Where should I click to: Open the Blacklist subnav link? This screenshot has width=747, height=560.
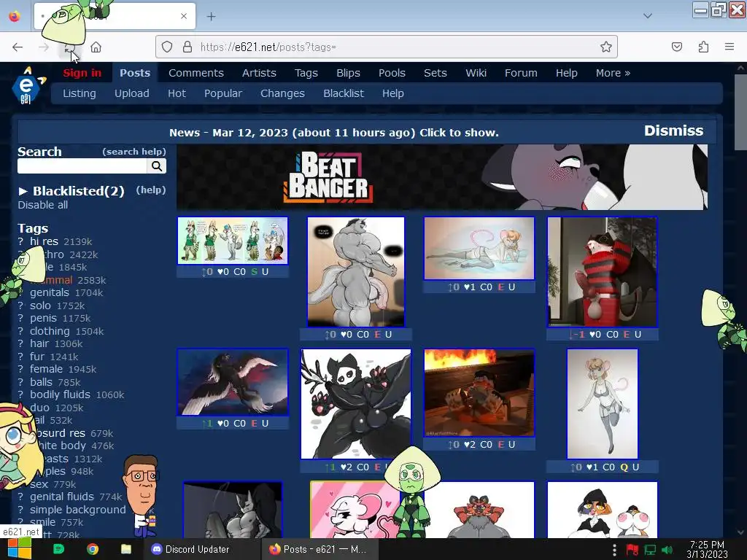pos(344,93)
